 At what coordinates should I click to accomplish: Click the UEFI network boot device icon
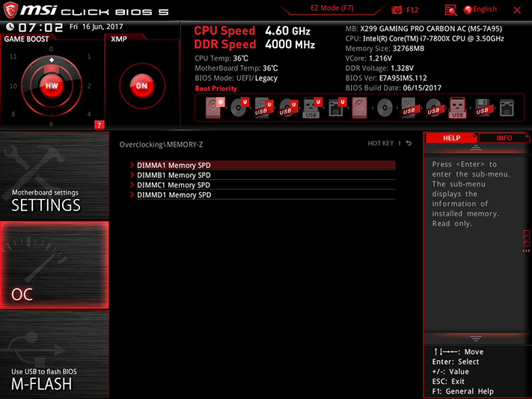(x=337, y=108)
